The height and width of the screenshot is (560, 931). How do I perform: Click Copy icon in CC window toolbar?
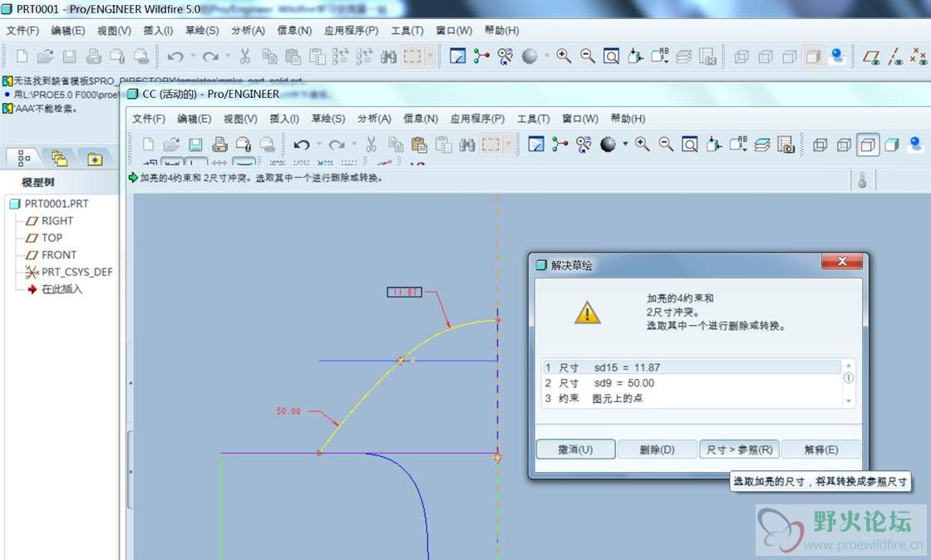pos(396,144)
